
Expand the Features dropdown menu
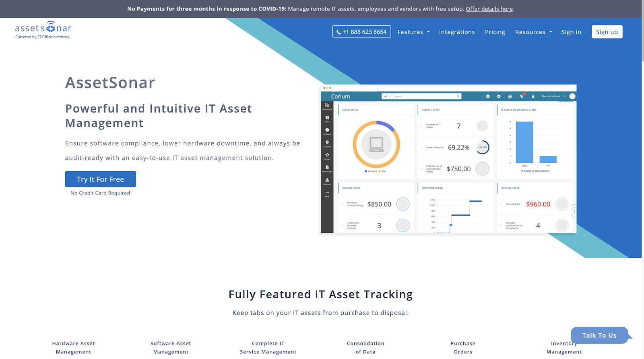[x=414, y=32]
